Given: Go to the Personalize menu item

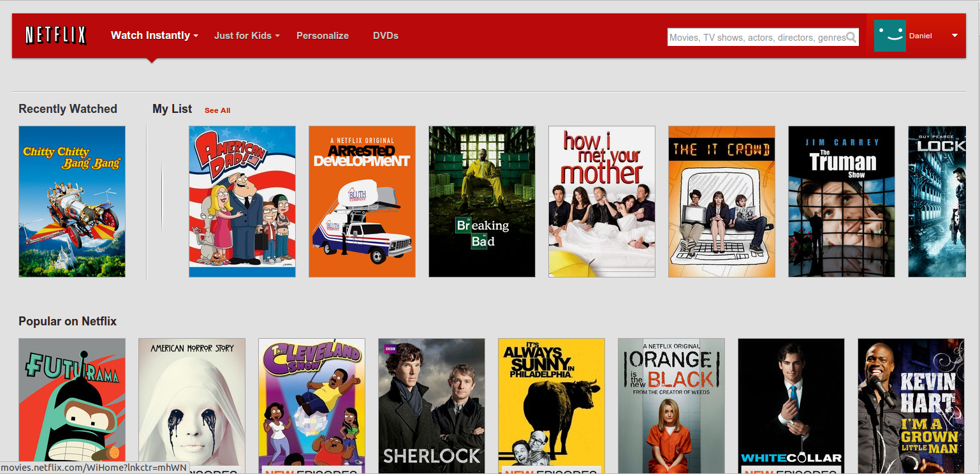Looking at the screenshot, I should pyautogui.click(x=323, y=36).
